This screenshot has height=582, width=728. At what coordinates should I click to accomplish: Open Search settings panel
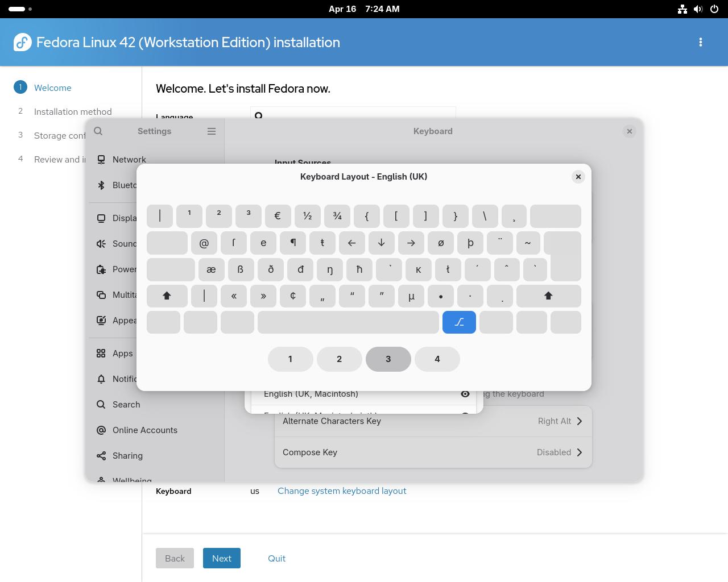[x=156, y=405]
